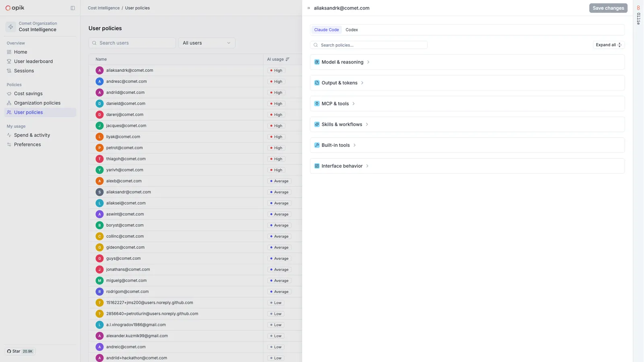Click the Built-in tools wrench icon

click(x=317, y=145)
